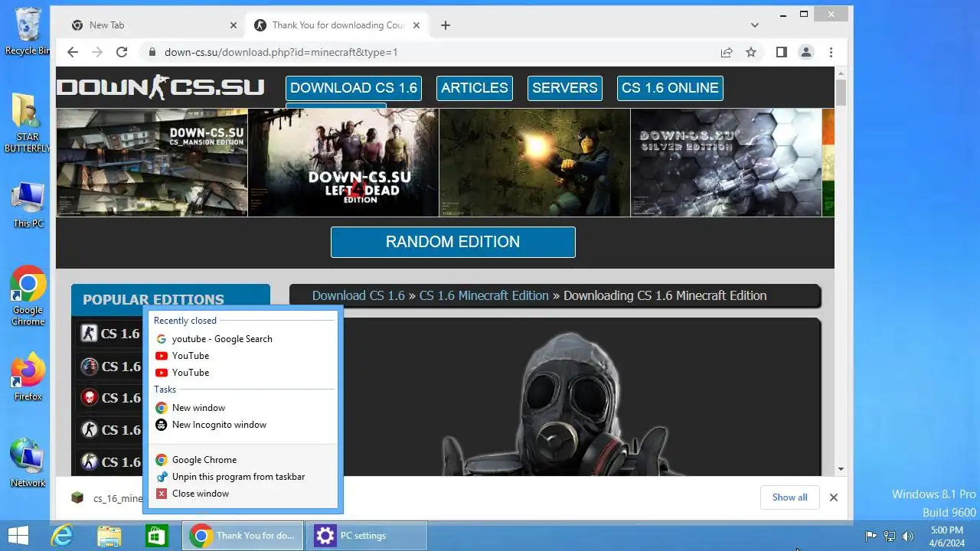Image resolution: width=980 pixels, height=551 pixels.
Task: Open youtube - Google Search recently closed entry
Action: [243, 339]
